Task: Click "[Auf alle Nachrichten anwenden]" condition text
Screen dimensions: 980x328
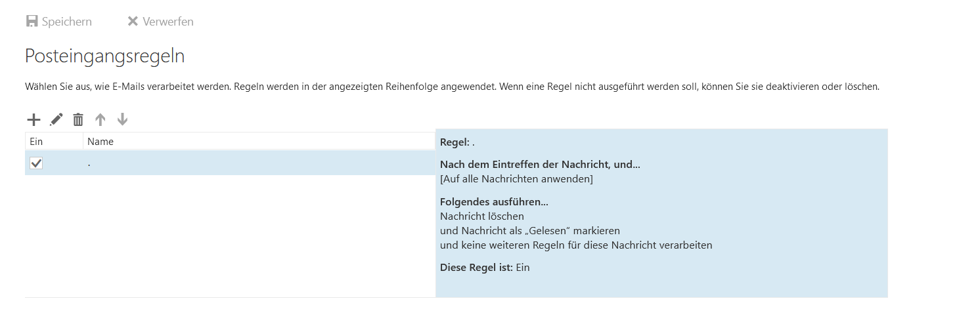Action: click(516, 178)
